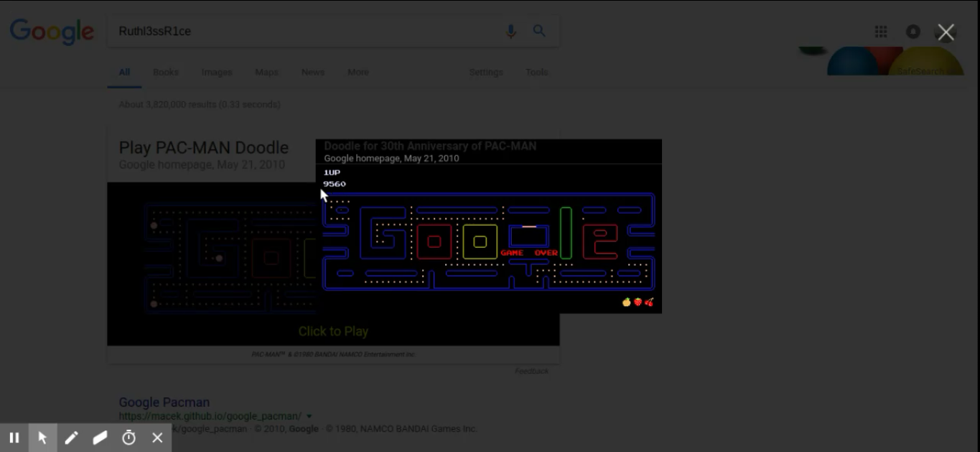The image size is (980, 452).
Task: Select the cursor pointer tool
Action: pos(43,438)
